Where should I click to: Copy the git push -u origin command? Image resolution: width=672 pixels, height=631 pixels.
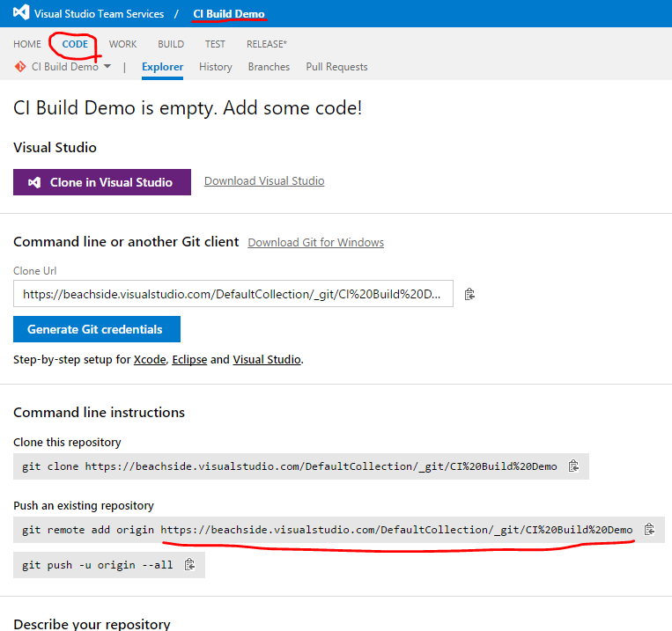[189, 565]
